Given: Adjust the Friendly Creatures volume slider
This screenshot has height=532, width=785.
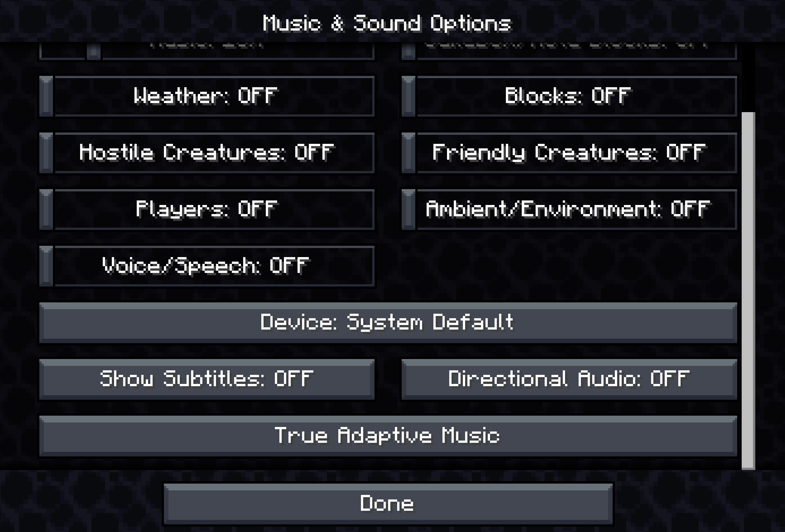Looking at the screenshot, I should coord(569,153).
